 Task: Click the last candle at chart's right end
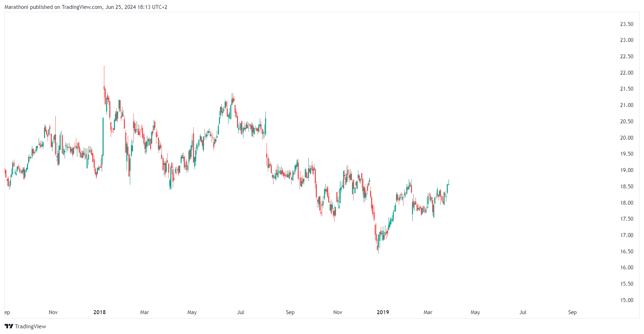pyautogui.click(x=449, y=182)
